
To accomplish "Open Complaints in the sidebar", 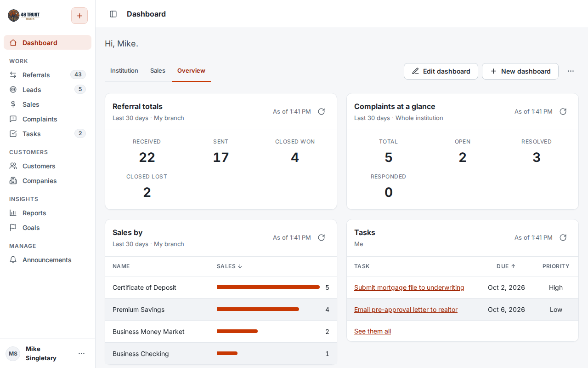I will tap(47, 119).
